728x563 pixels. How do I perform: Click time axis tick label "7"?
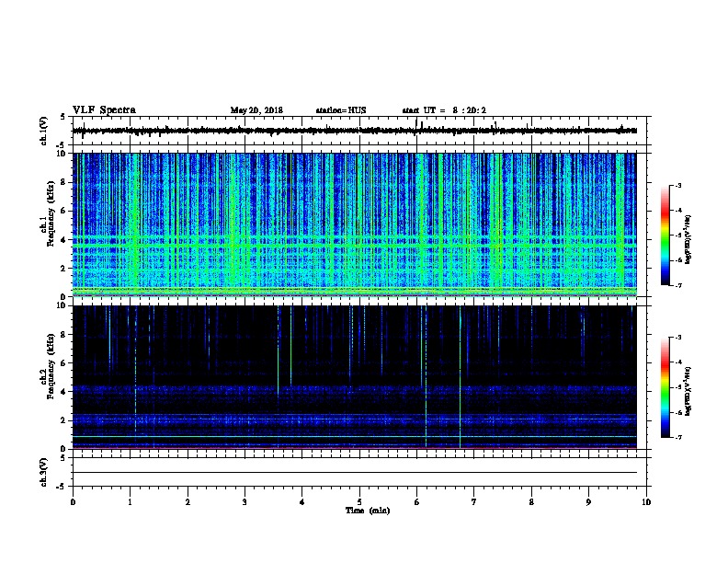pos(474,502)
